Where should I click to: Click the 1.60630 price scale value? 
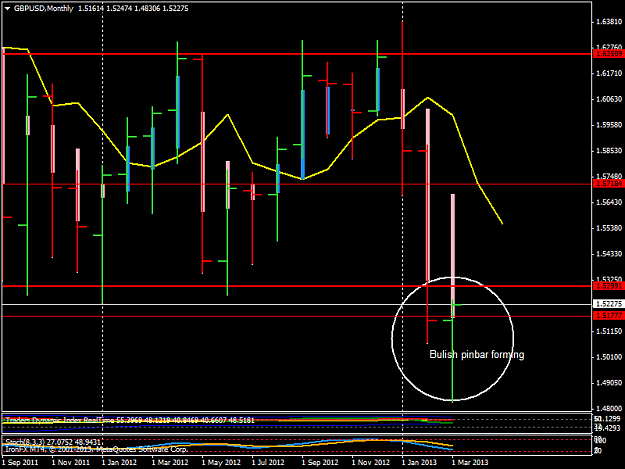609,99
